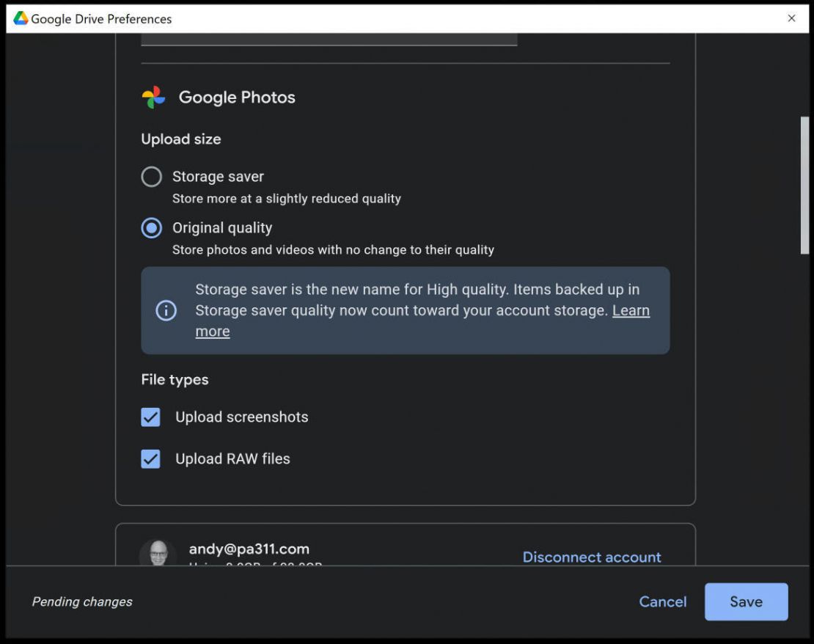
Task: Close the Google Drive Preferences dialog
Action: (792, 18)
